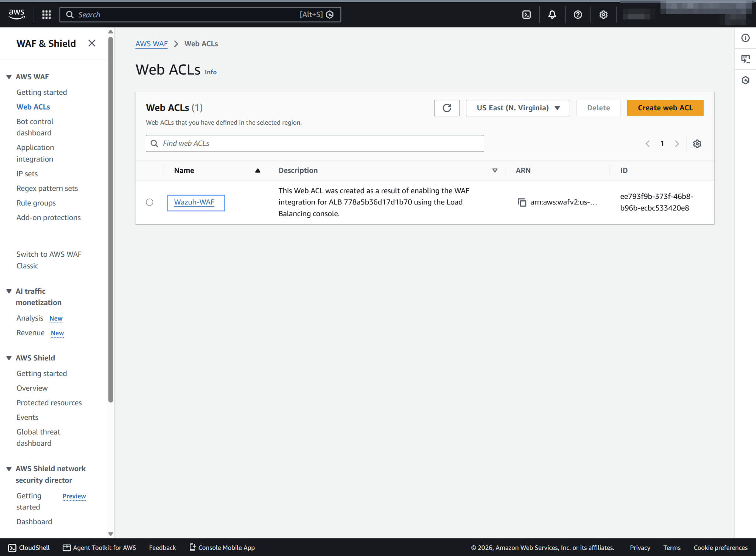This screenshot has height=556, width=756.
Task: Open the Wazuh-WAF web ACL link
Action: click(x=194, y=202)
